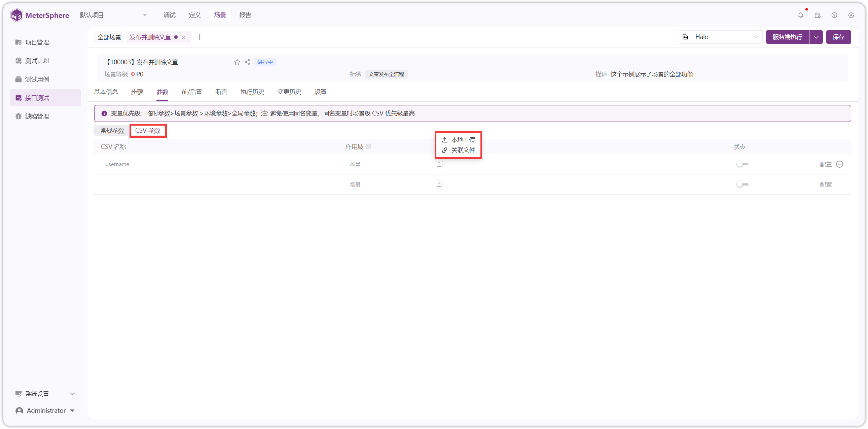Open the 全部场景 tab

[x=109, y=37]
